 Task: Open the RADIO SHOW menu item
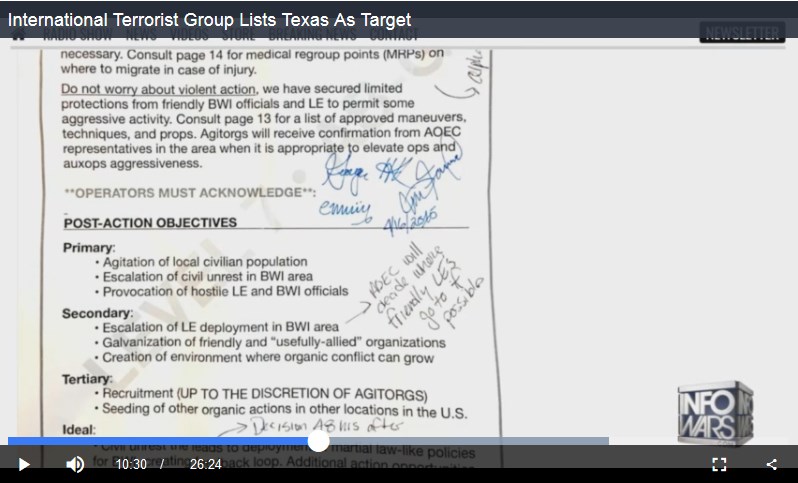[77, 35]
